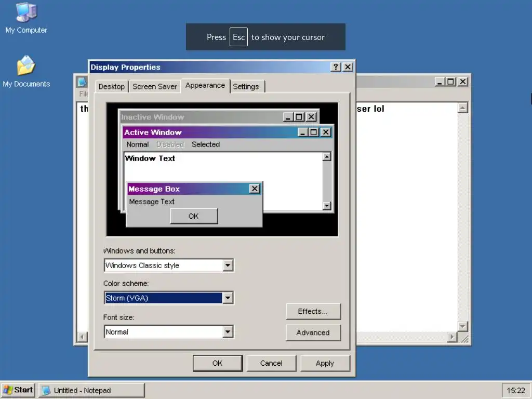Click the Notepad text 'ser lol'

pos(370,109)
